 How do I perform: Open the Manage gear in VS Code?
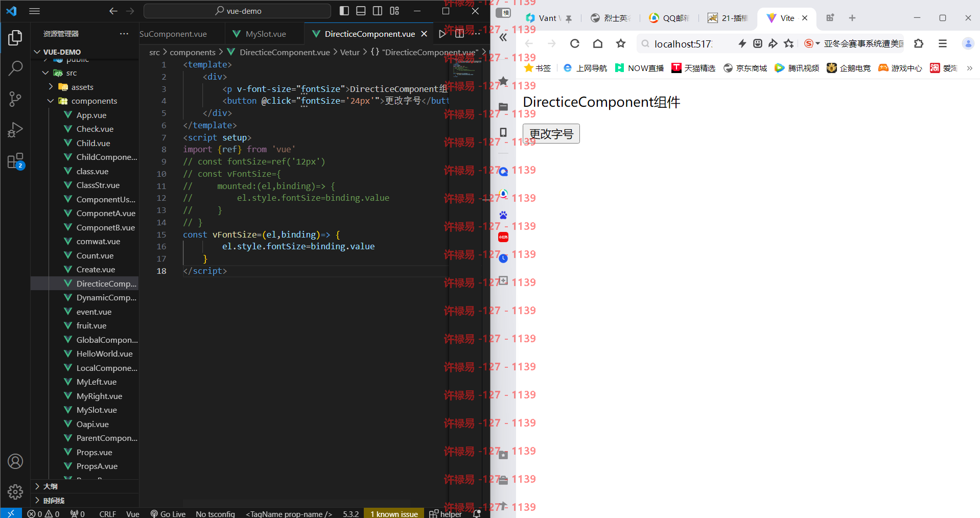[x=15, y=492]
